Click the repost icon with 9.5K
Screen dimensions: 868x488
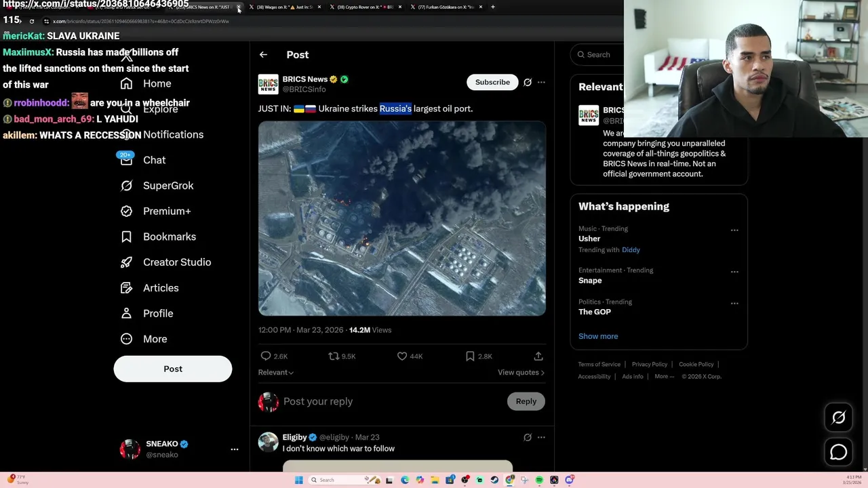click(334, 356)
